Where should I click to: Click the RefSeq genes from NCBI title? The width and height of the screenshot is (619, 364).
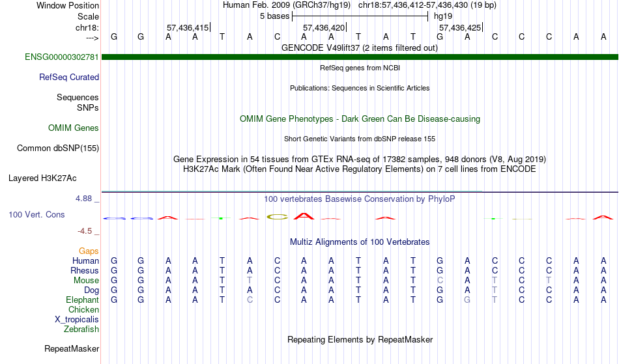click(360, 68)
